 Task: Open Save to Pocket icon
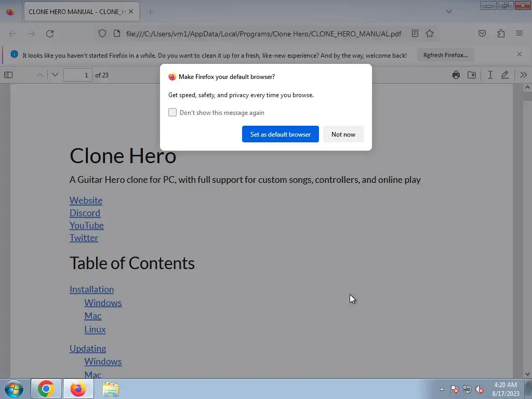482,33
